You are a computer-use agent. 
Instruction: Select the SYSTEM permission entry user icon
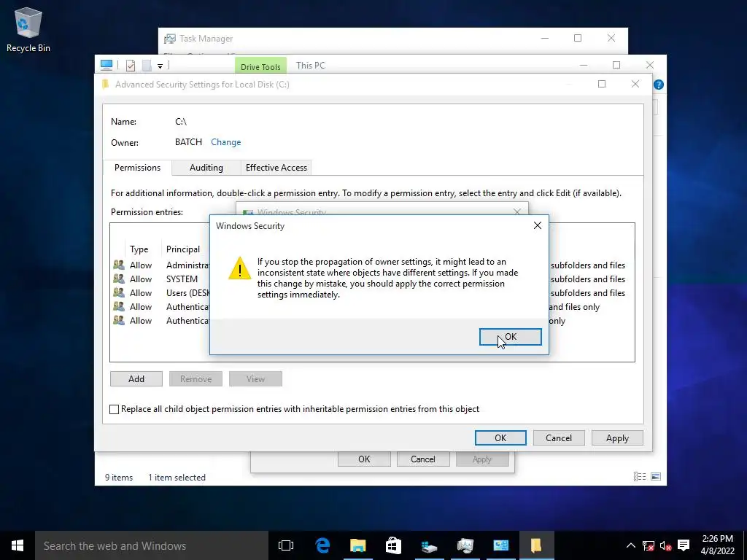[119, 279]
